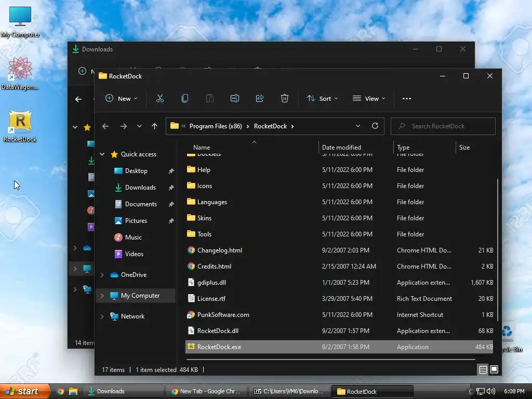Screen dimensions: 532x399
Task: Select the DataWagon desktop shortcut
Action: [x=20, y=73]
